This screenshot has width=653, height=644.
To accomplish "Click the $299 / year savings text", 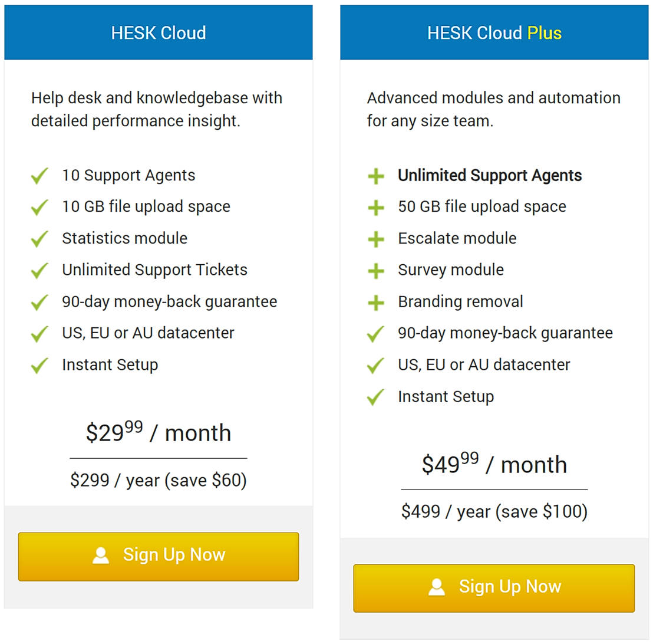I will tap(159, 480).
